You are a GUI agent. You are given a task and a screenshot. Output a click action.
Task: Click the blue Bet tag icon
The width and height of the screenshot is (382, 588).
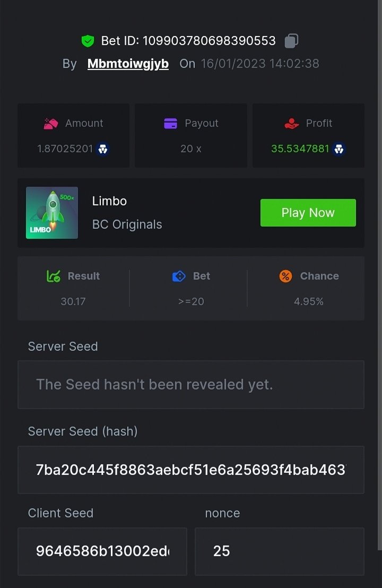[x=179, y=276]
